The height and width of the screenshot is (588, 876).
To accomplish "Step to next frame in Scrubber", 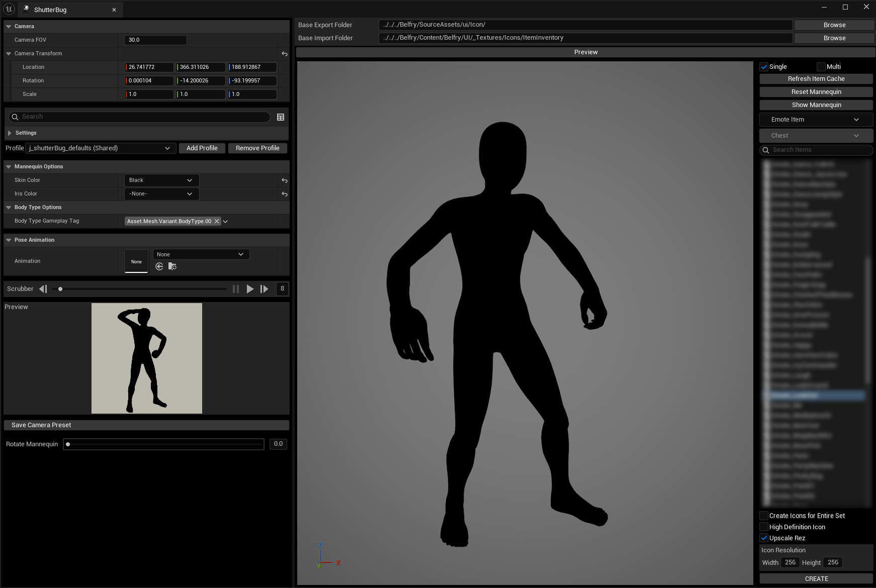I will (264, 289).
